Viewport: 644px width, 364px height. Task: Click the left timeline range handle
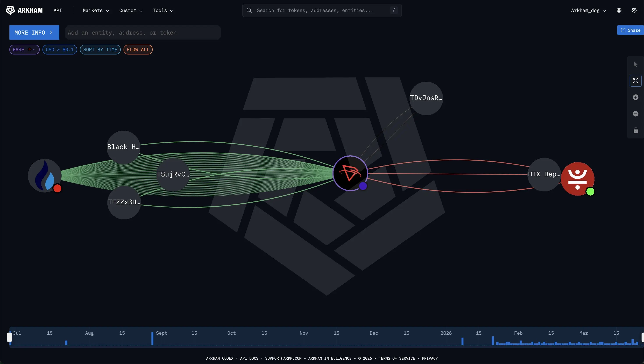coord(9,337)
